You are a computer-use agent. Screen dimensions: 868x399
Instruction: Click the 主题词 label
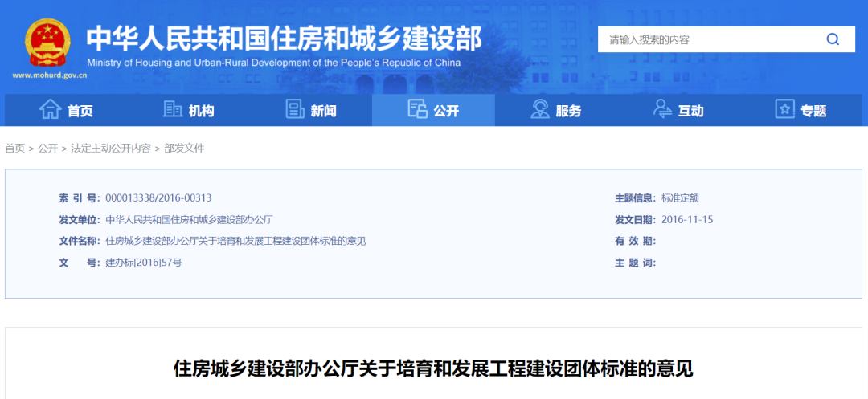pos(636,263)
